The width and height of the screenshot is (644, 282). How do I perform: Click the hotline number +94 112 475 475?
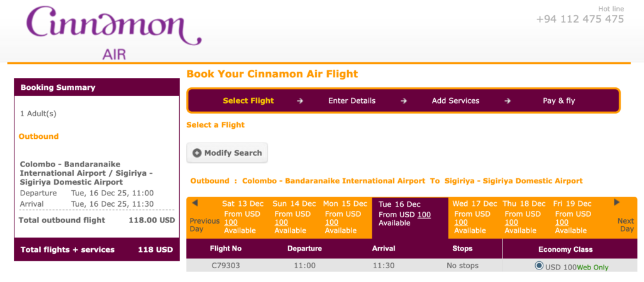coord(580,19)
